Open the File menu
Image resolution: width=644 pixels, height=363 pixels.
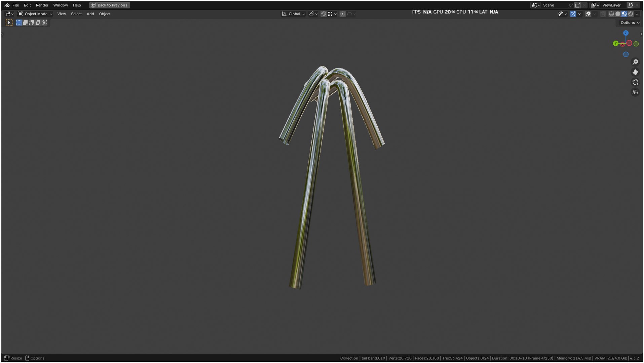click(15, 5)
